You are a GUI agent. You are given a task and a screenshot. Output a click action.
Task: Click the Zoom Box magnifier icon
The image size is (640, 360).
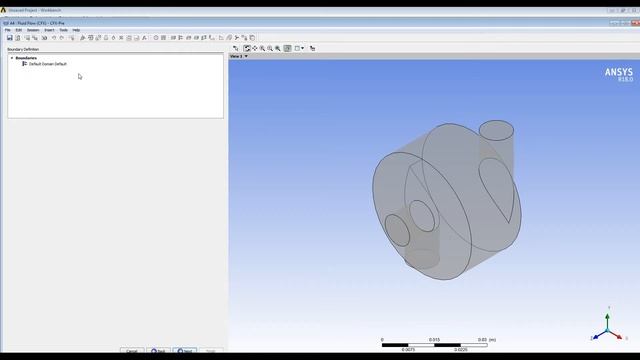pos(270,48)
